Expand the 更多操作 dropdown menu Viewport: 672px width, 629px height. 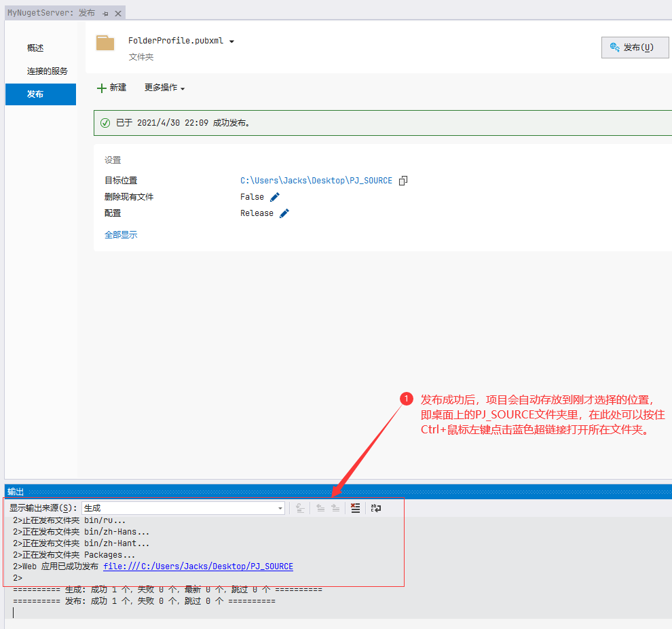tap(164, 88)
